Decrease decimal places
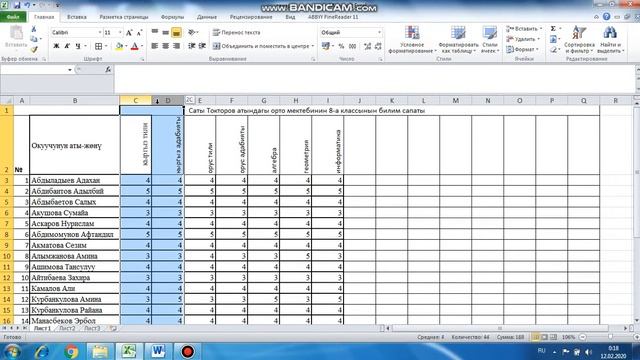The width and height of the screenshot is (640, 360). pos(378,46)
